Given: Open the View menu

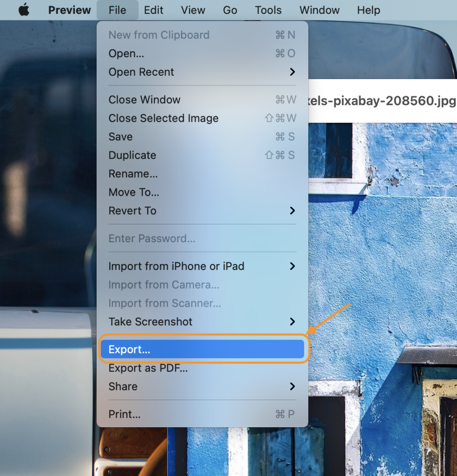Looking at the screenshot, I should tap(193, 10).
